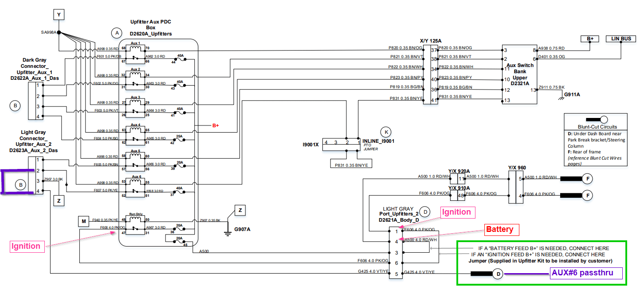644x286 pixels.
Task: Select the Y/X 920A connector label
Action: tap(459, 171)
